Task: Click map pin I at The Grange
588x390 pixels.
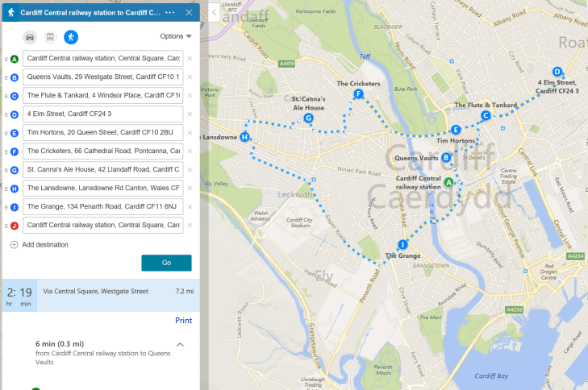Action: tap(402, 245)
